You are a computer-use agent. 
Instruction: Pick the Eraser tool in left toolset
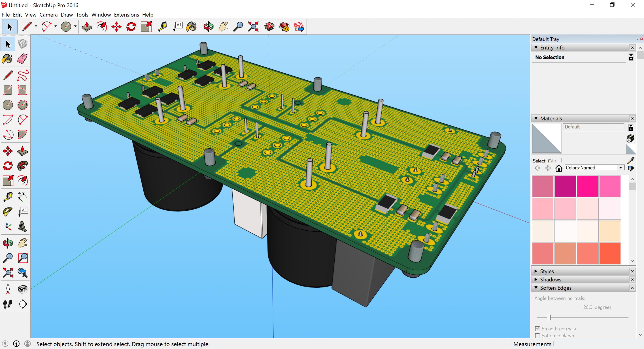pos(23,59)
